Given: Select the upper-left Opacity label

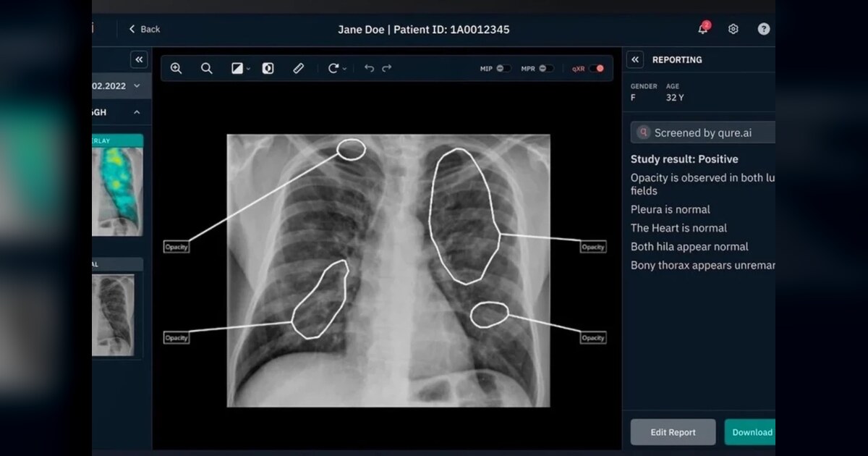Looking at the screenshot, I should coord(176,247).
